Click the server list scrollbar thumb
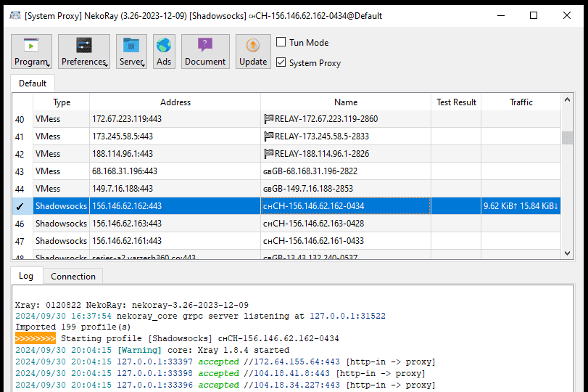Screen dimensions: 588x392 pyautogui.click(x=567, y=138)
